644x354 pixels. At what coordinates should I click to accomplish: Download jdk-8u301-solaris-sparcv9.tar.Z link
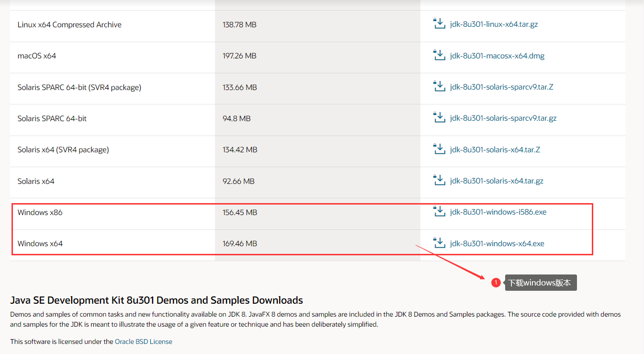(x=501, y=87)
